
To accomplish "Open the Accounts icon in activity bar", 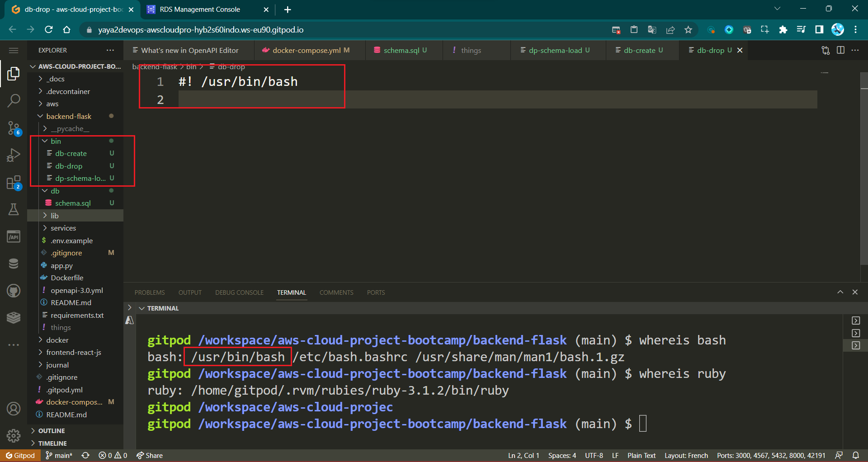I will 14,409.
